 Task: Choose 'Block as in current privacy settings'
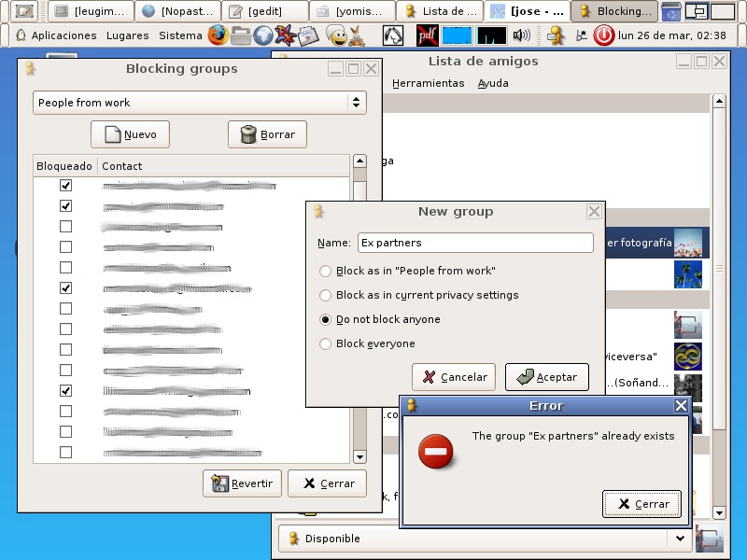pos(326,295)
